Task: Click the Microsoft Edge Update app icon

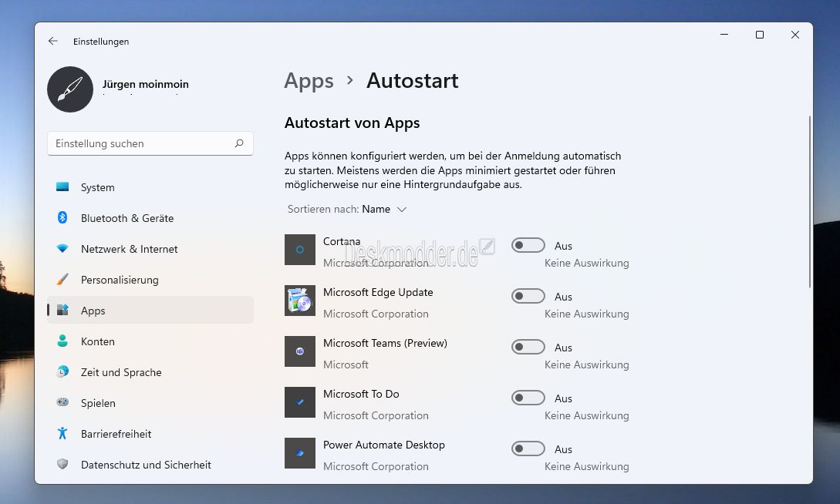Action: coord(300,301)
